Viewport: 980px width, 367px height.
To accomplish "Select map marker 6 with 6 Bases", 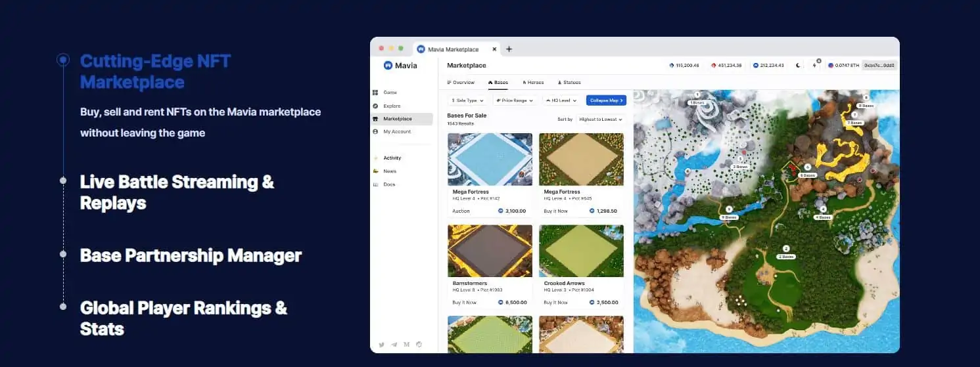I will 808,171.
